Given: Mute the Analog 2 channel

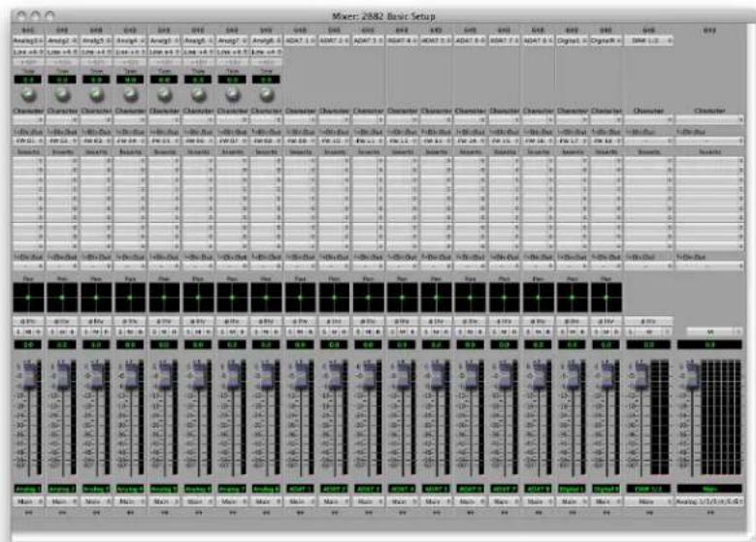Looking at the screenshot, I should pyautogui.click(x=62, y=332).
